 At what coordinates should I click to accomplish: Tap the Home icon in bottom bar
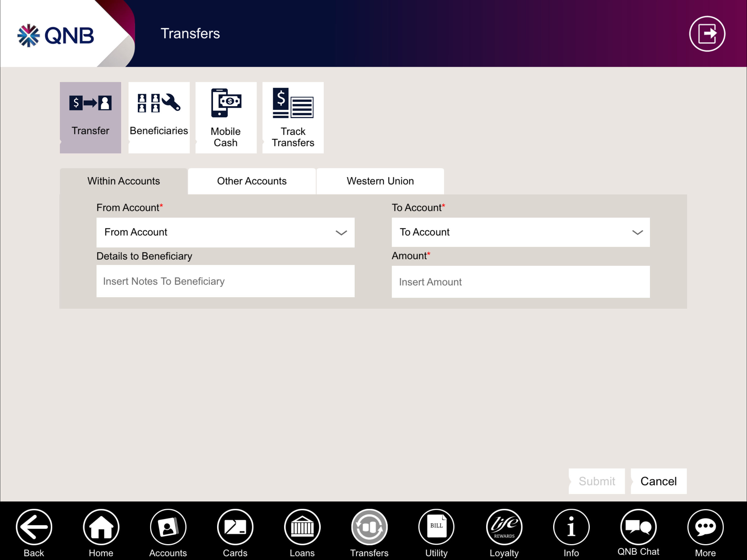pyautogui.click(x=101, y=527)
